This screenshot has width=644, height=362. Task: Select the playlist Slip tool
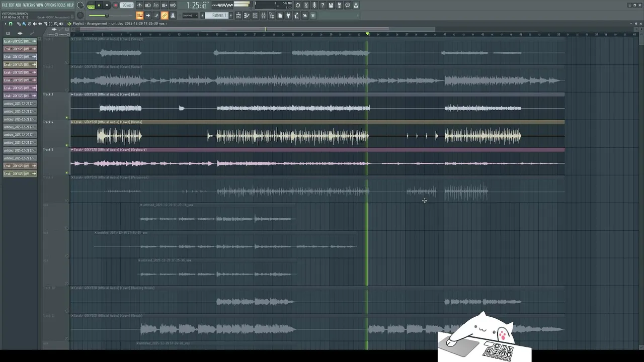pyautogui.click(x=40, y=24)
